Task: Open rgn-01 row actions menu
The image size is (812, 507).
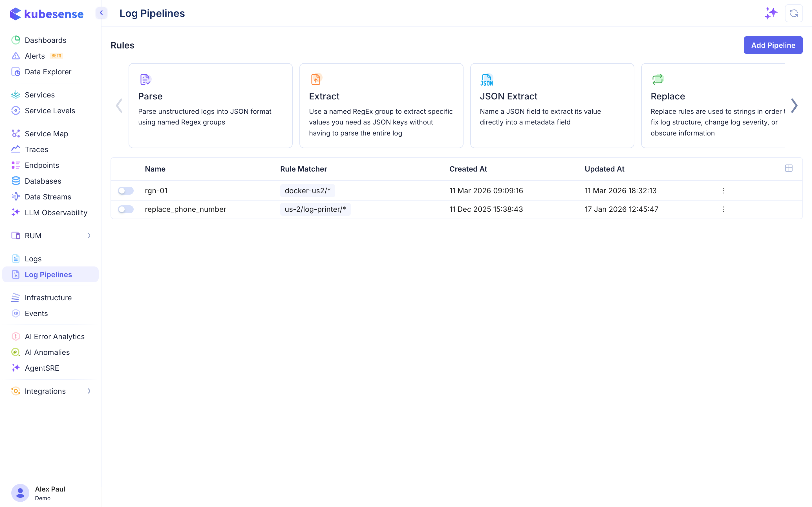Action: tap(723, 191)
